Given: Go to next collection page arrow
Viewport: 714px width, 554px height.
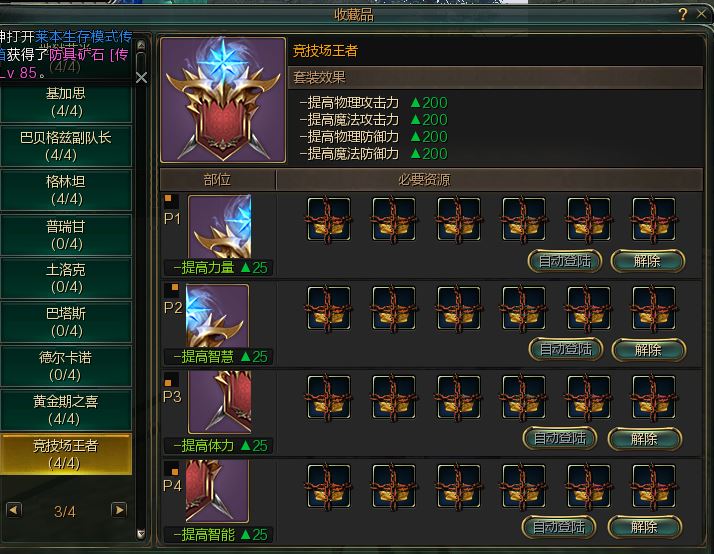Looking at the screenshot, I should pos(119,510).
